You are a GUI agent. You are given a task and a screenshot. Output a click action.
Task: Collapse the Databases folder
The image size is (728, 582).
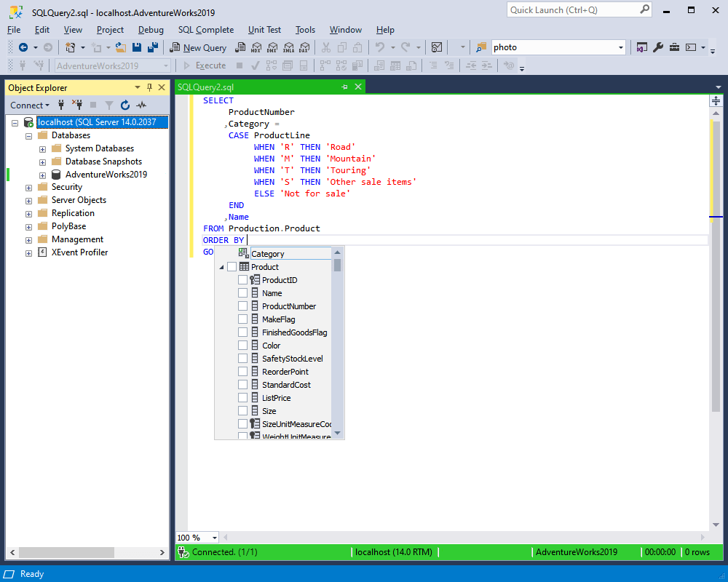(28, 136)
